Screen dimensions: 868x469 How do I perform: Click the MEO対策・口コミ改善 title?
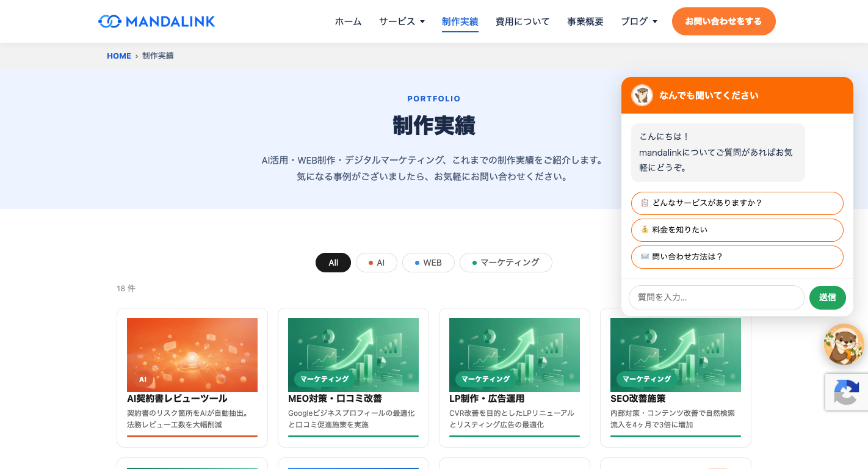(335, 399)
